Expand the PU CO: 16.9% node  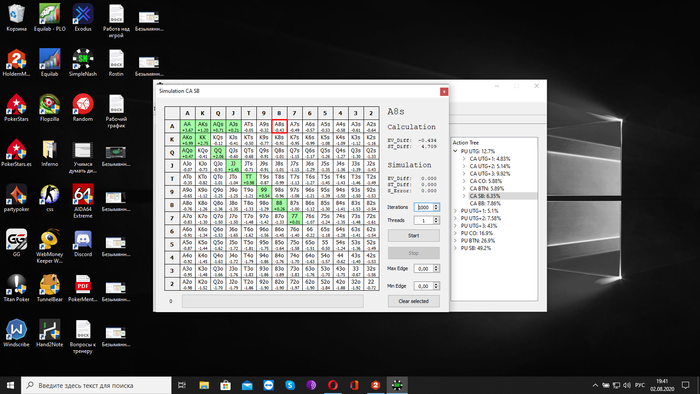[x=455, y=233]
